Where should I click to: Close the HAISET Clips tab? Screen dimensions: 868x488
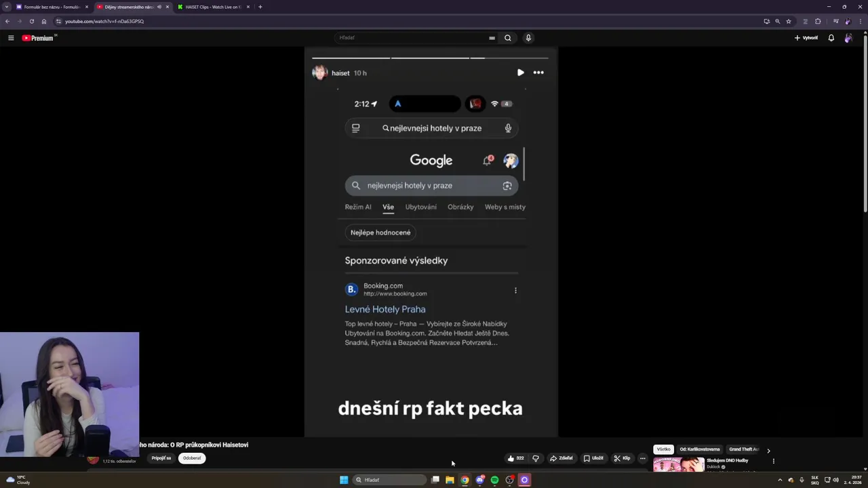click(x=248, y=7)
